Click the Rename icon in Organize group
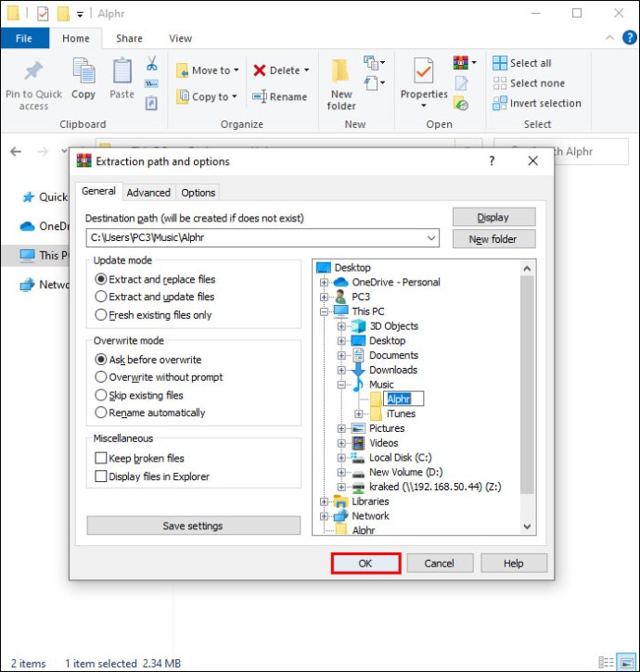 click(x=260, y=96)
